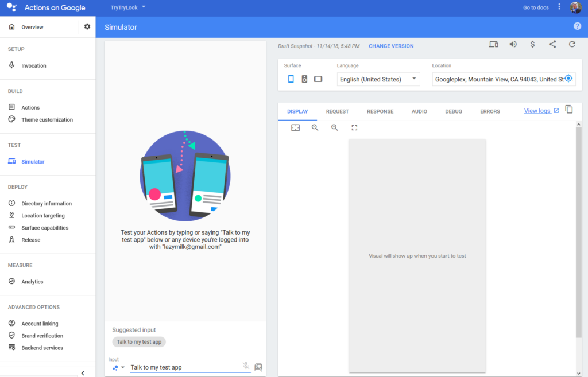Viewport: 588px width, 377px height.
Task: Open Theme customization
Action: (48, 119)
